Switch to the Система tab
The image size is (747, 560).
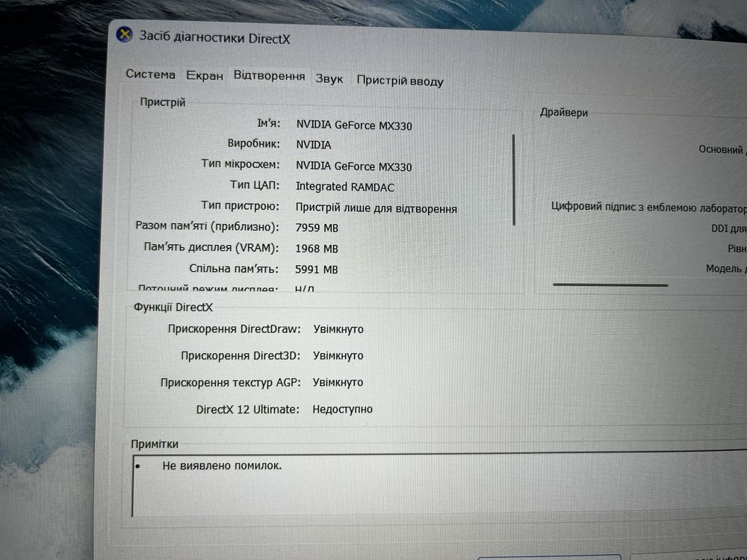click(x=151, y=74)
